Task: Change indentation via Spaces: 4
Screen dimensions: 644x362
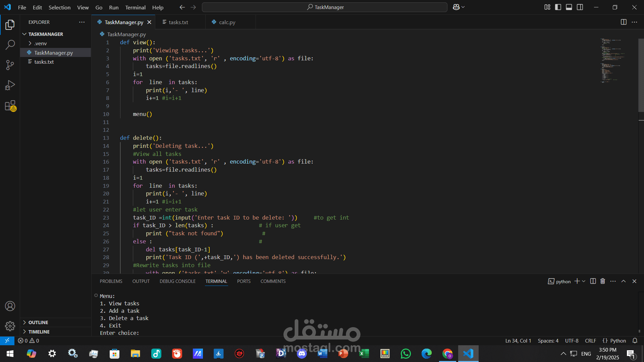Action: pyautogui.click(x=548, y=341)
